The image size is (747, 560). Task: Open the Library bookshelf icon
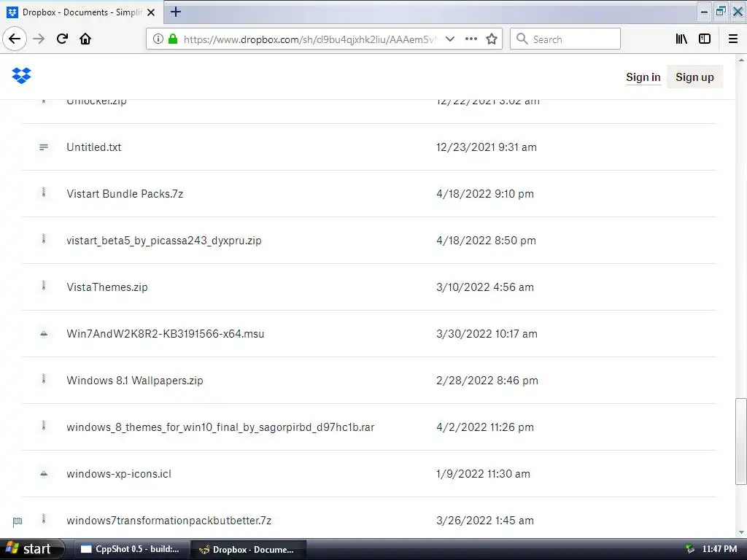tap(681, 39)
